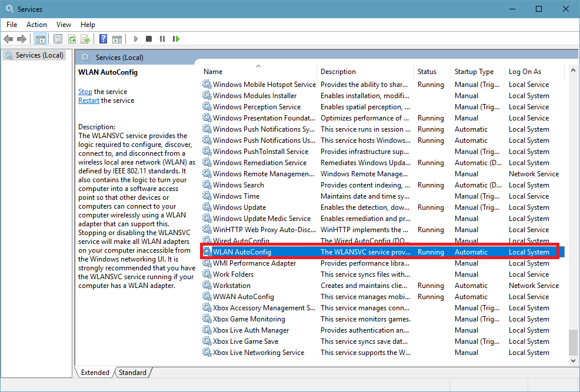Sort by Log On As column header
Screen dimensions: 580x392
pos(535,72)
